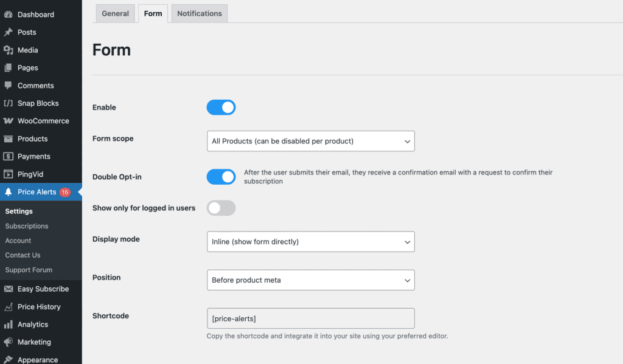Open the Form scope dropdown

point(310,141)
